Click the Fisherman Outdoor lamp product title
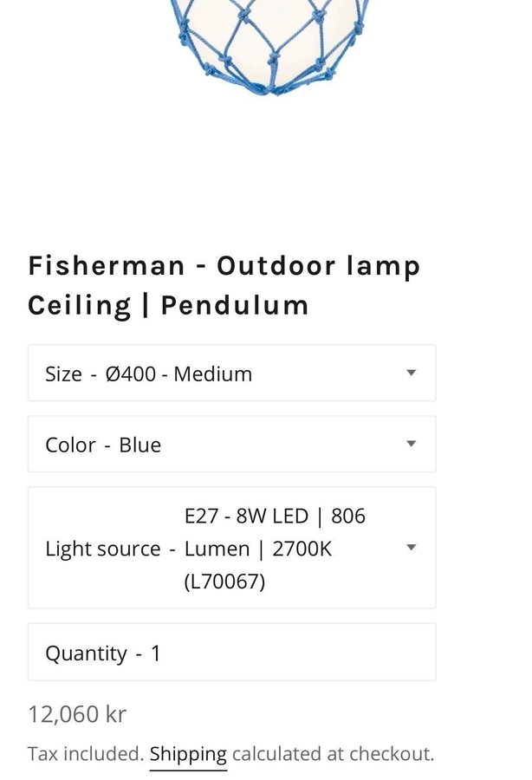 pyautogui.click(x=224, y=285)
